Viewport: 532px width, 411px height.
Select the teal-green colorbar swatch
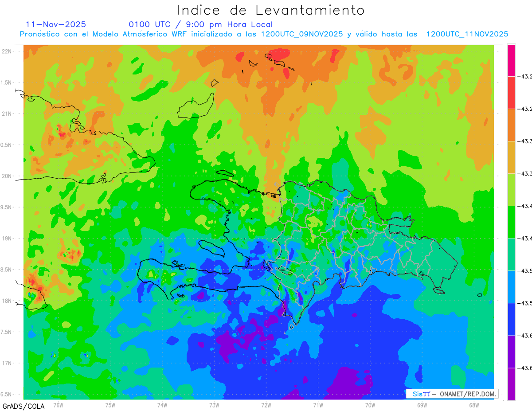511,254
